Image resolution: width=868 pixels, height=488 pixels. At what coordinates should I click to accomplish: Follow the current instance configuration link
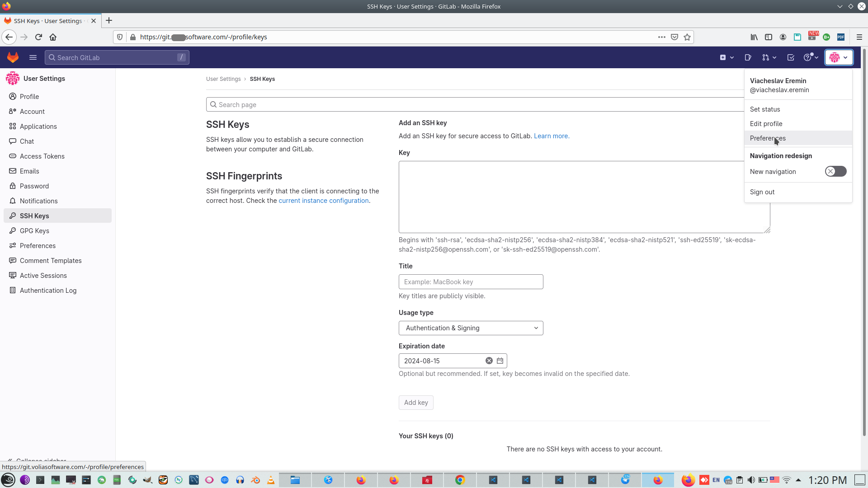[323, 201]
